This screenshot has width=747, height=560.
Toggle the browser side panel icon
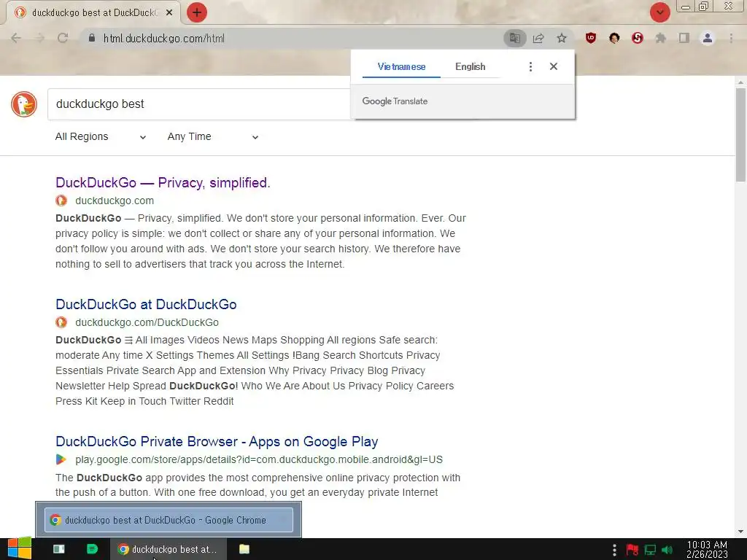click(x=684, y=38)
